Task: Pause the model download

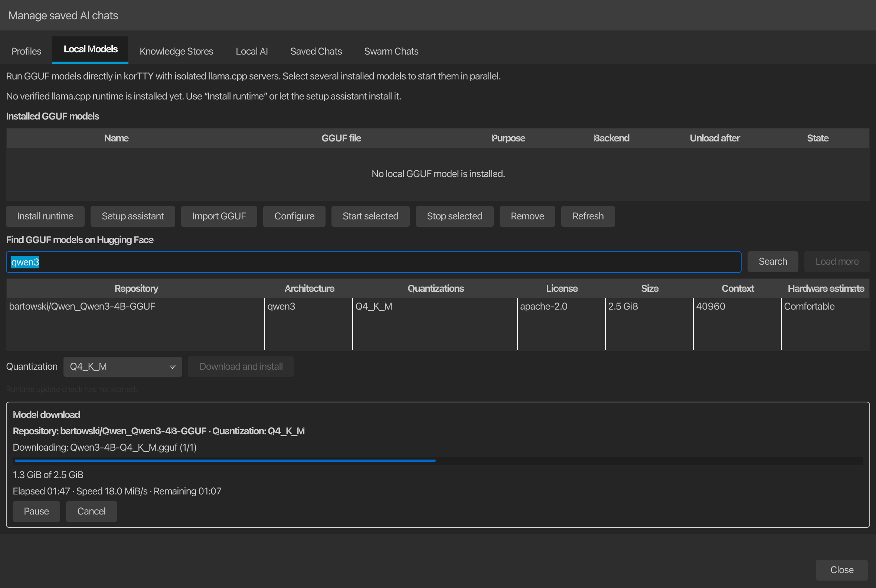Action: coord(36,511)
